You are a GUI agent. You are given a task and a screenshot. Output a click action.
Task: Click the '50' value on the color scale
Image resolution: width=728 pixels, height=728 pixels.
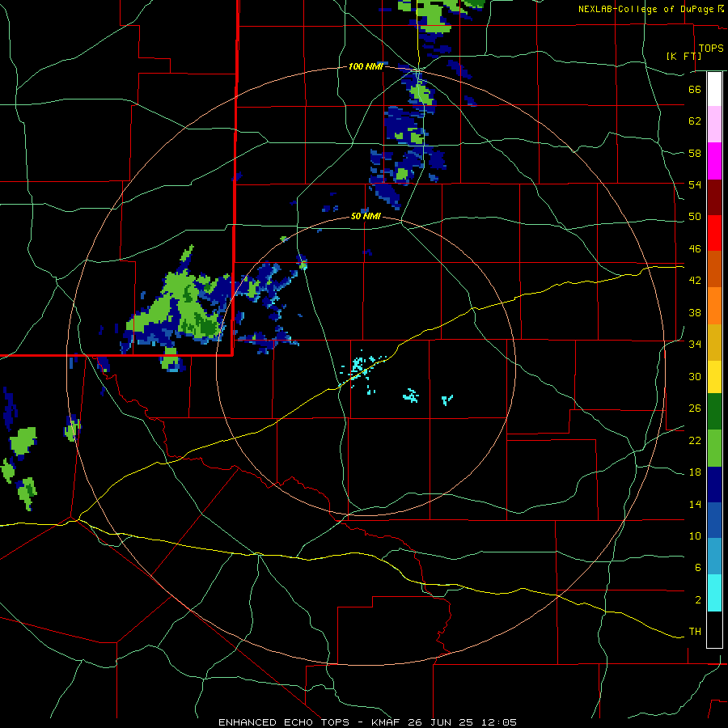(x=695, y=217)
